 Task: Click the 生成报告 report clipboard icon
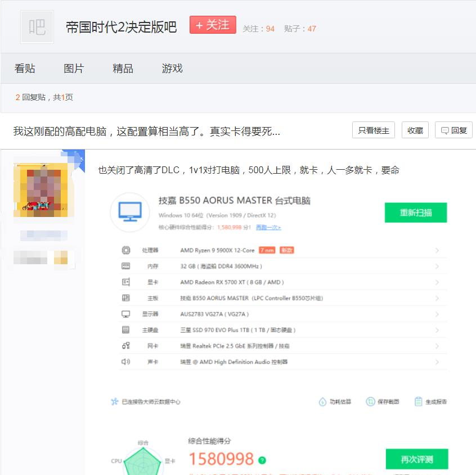click(418, 401)
